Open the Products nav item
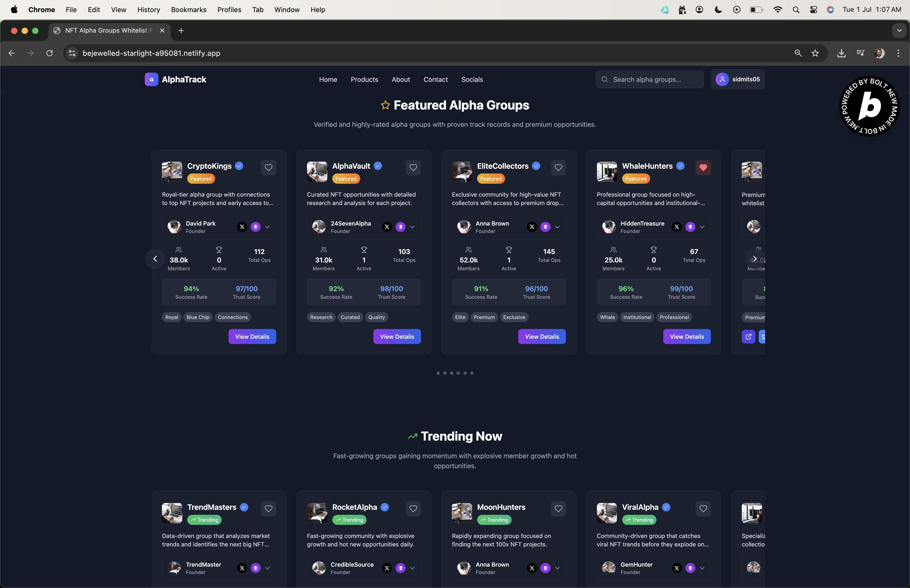Screen dimensions: 910x588 click(364, 79)
